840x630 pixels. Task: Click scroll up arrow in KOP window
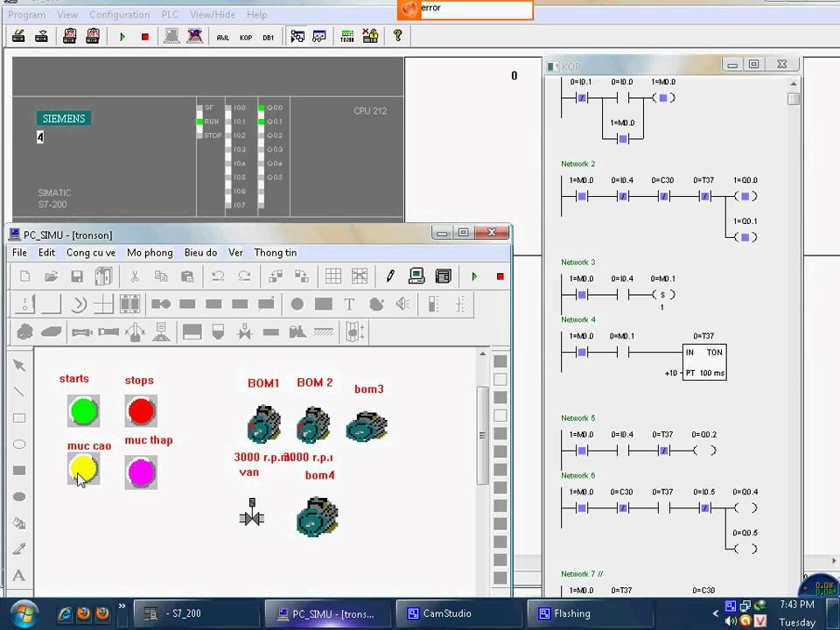(794, 84)
